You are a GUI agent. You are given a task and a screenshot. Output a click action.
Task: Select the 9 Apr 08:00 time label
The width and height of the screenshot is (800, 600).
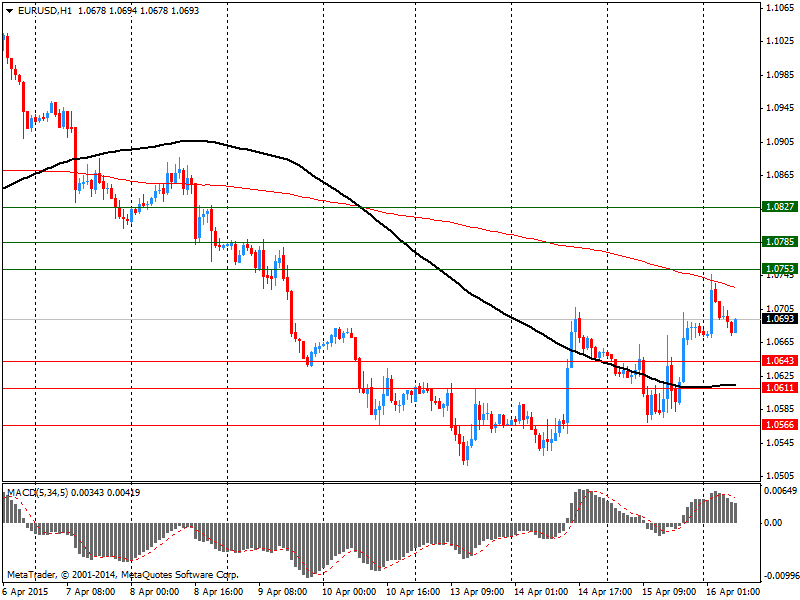coord(283,592)
